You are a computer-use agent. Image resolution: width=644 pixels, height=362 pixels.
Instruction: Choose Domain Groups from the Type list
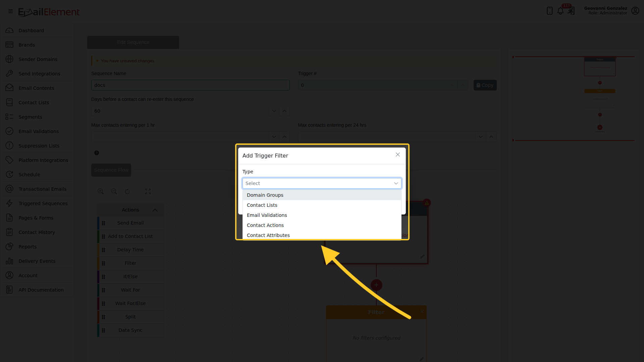pos(322,195)
